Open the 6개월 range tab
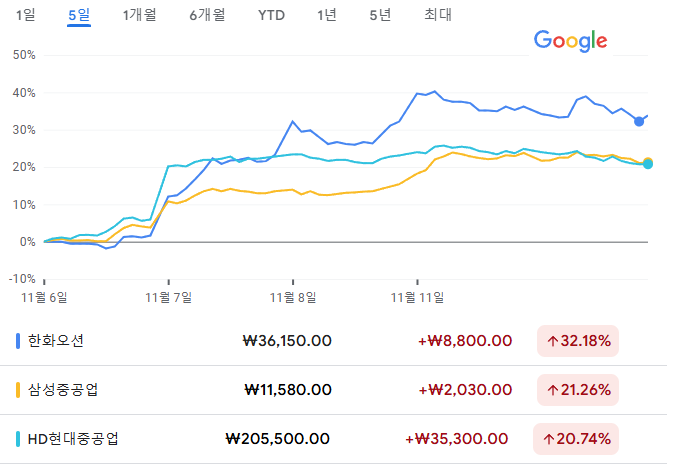Image resolution: width=676 pixels, height=470 pixels. (207, 15)
